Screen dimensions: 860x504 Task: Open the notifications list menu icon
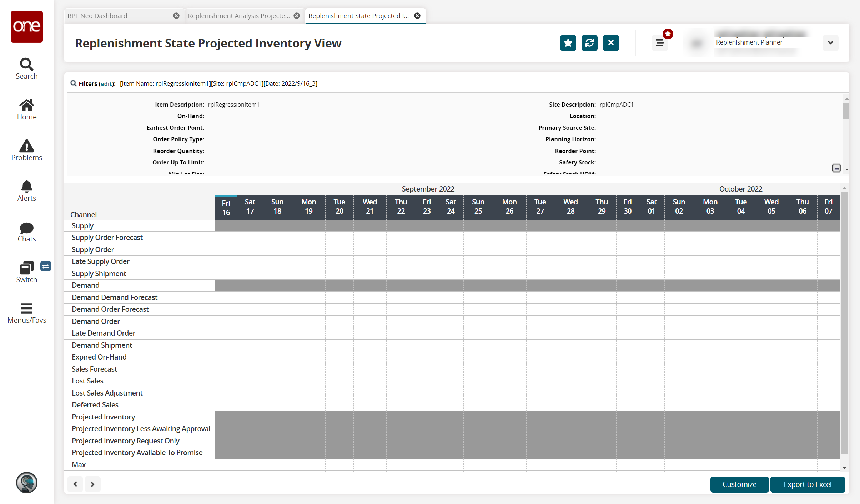tap(659, 43)
